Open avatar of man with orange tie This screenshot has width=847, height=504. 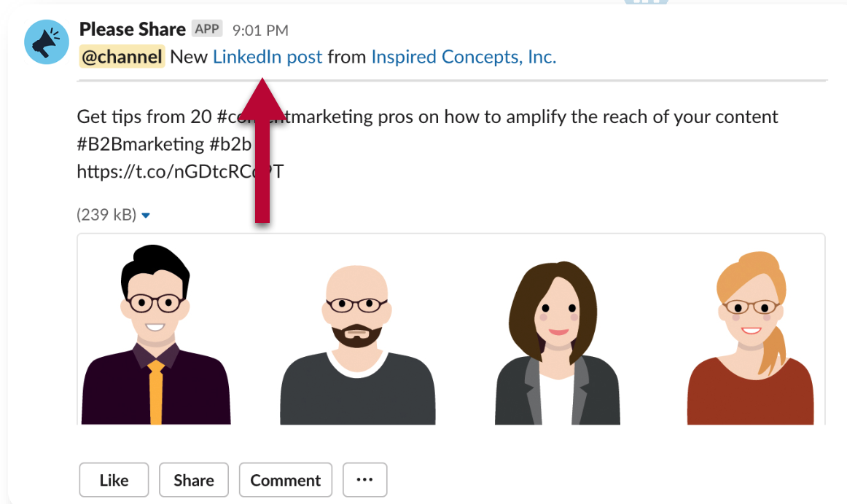coord(156,334)
